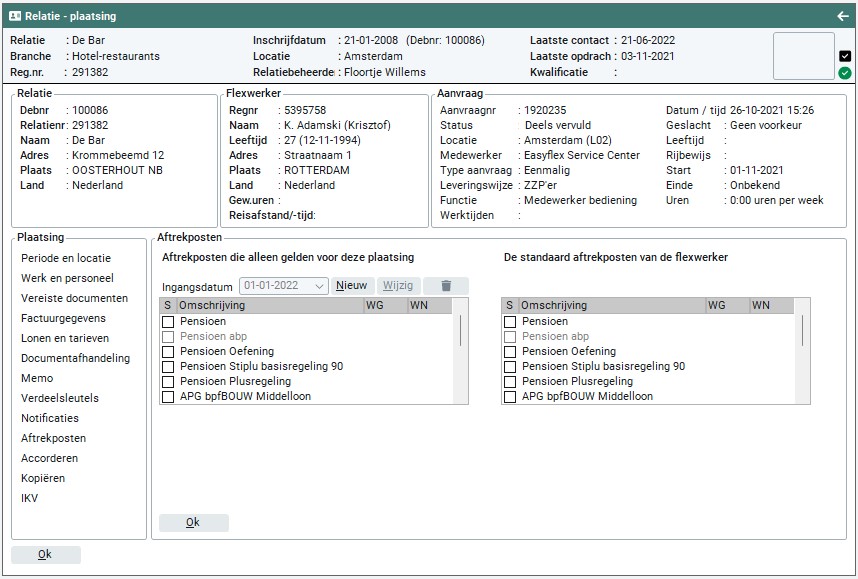Open the Lonen en tarieven section
This screenshot has height=579, width=858.
coord(65,338)
